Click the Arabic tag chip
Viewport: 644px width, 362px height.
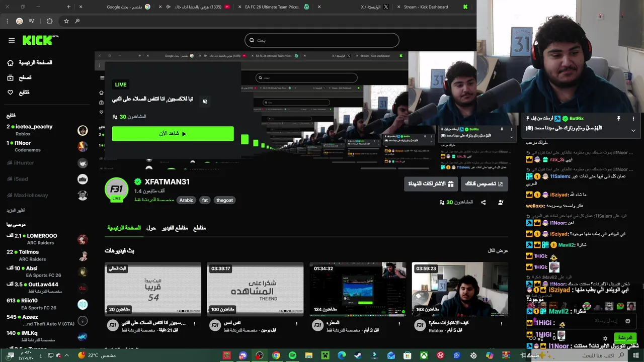186,200
